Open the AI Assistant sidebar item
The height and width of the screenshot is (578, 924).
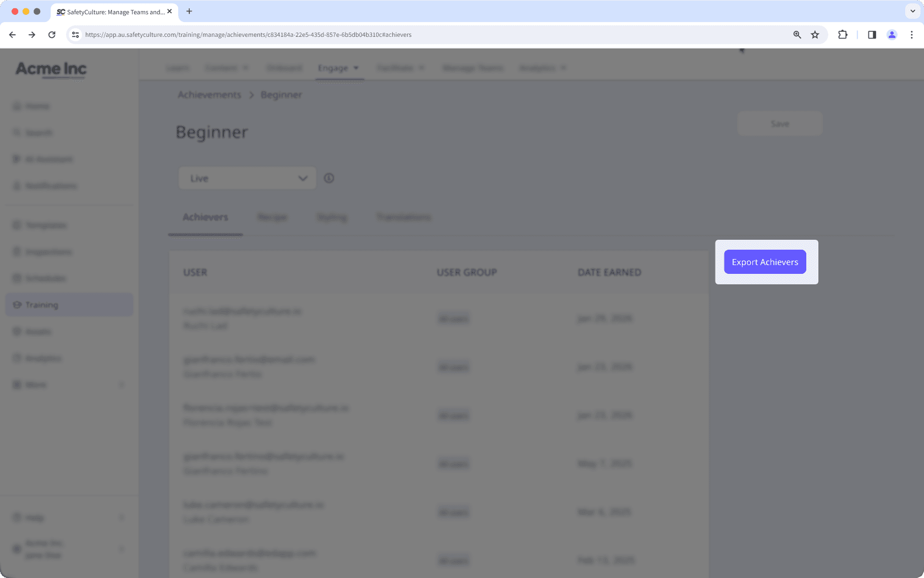coord(48,158)
